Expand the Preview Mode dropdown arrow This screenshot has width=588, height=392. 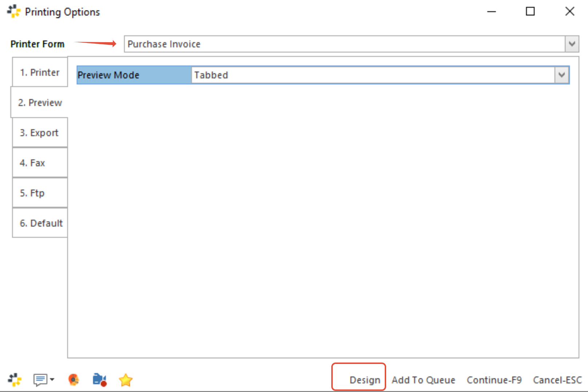562,75
